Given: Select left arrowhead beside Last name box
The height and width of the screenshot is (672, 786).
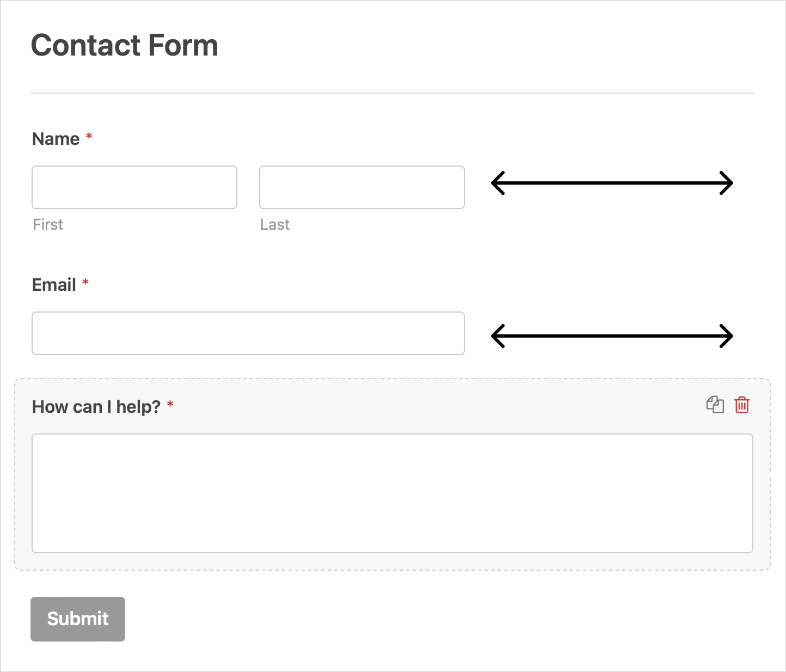Looking at the screenshot, I should [498, 183].
